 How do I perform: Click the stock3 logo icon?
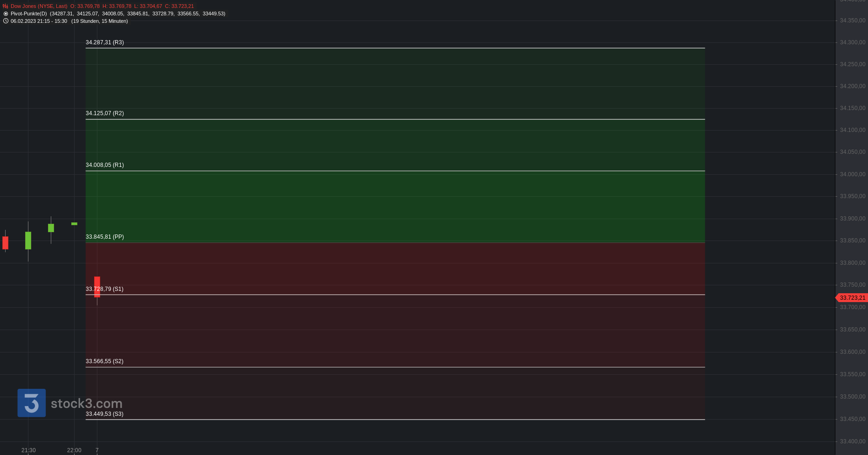tap(32, 403)
